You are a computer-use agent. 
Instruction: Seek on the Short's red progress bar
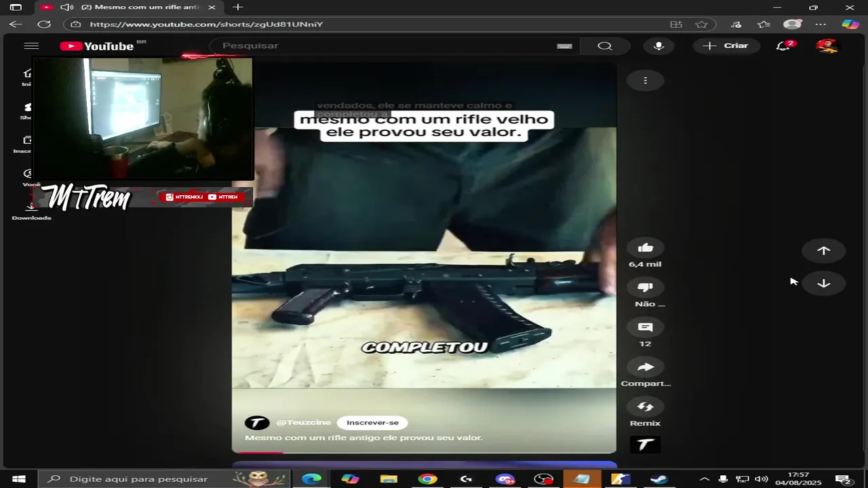[424, 452]
